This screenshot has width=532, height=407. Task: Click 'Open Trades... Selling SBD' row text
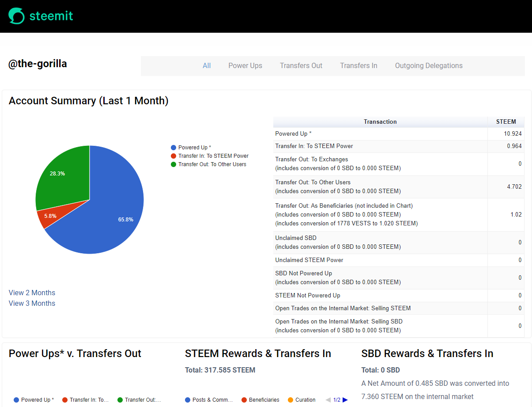click(x=339, y=321)
